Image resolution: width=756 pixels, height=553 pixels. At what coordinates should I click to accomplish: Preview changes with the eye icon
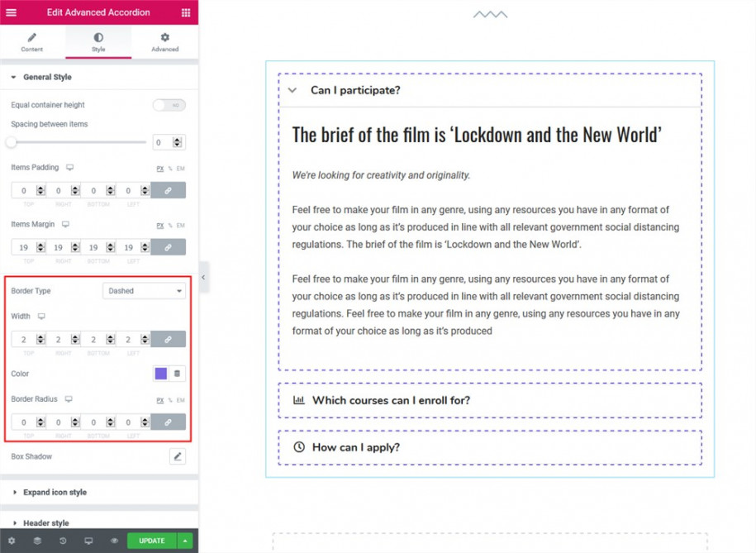pos(113,541)
